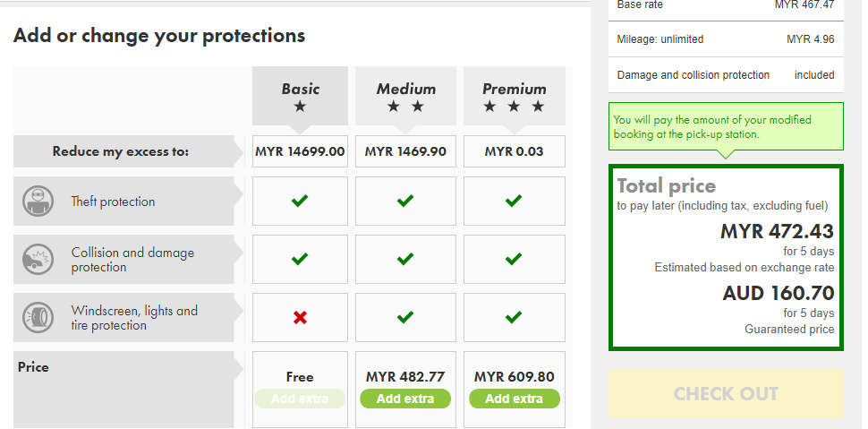Click the Medium excess MYR 1469.90 cell

[x=405, y=151]
